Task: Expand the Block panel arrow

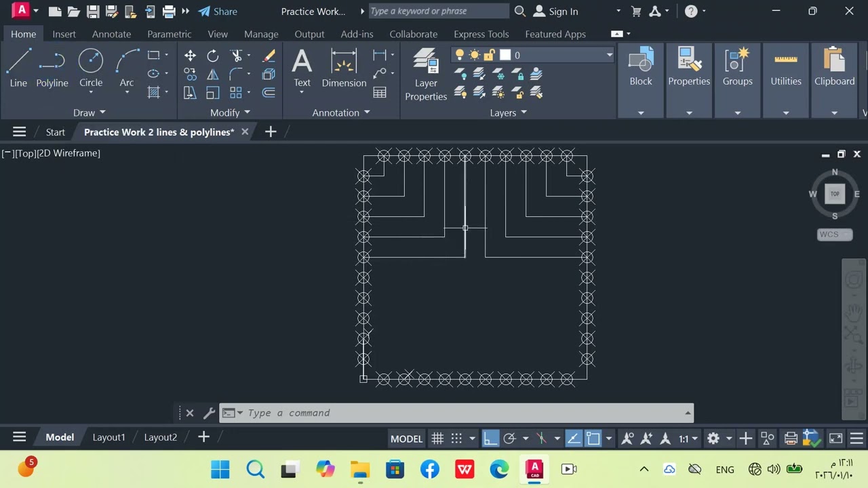Action: [641, 113]
